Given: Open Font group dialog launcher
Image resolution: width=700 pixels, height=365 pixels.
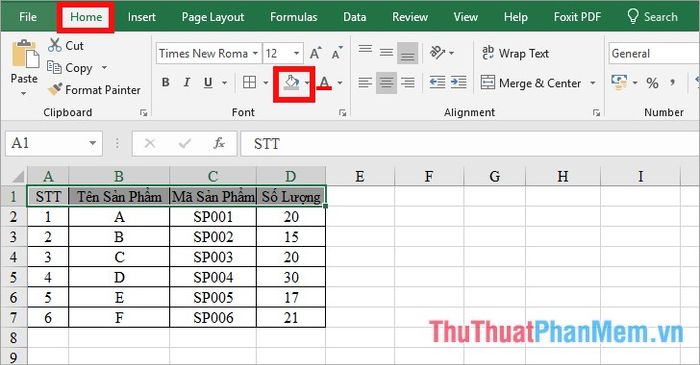Looking at the screenshot, I should (x=342, y=113).
